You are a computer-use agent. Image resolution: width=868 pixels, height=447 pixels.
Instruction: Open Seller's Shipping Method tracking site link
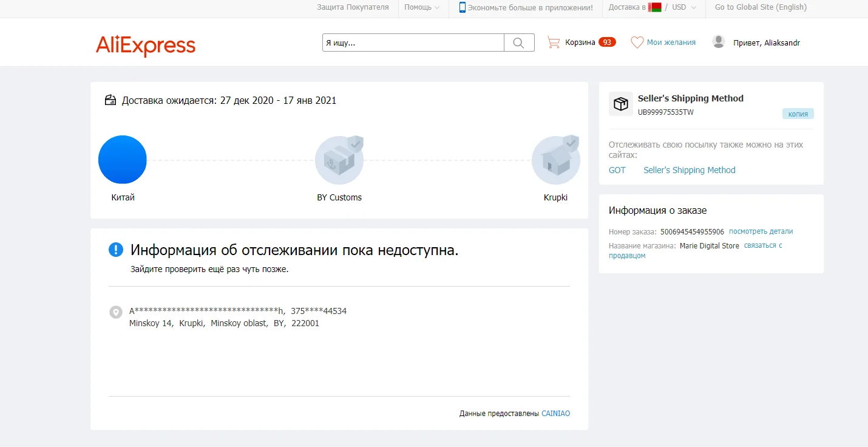coord(690,170)
